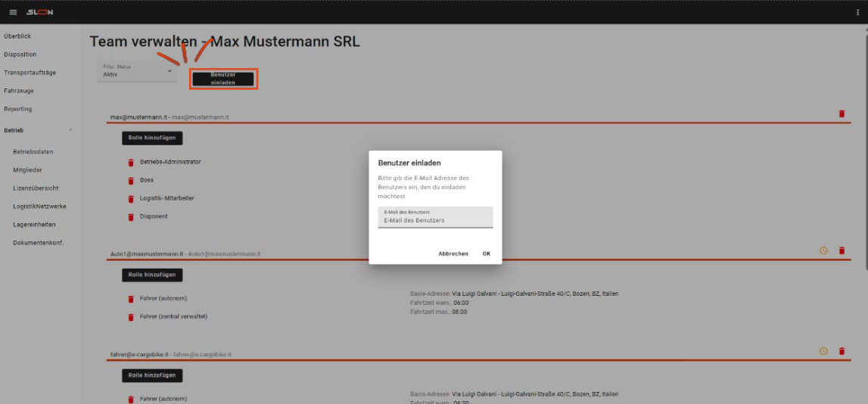Open the Filter Status dropdown
868x404 pixels.
point(138,72)
